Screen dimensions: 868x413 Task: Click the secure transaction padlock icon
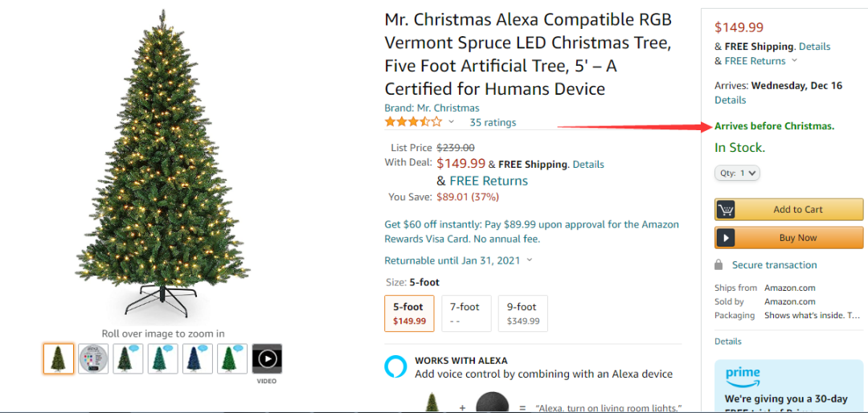(719, 265)
